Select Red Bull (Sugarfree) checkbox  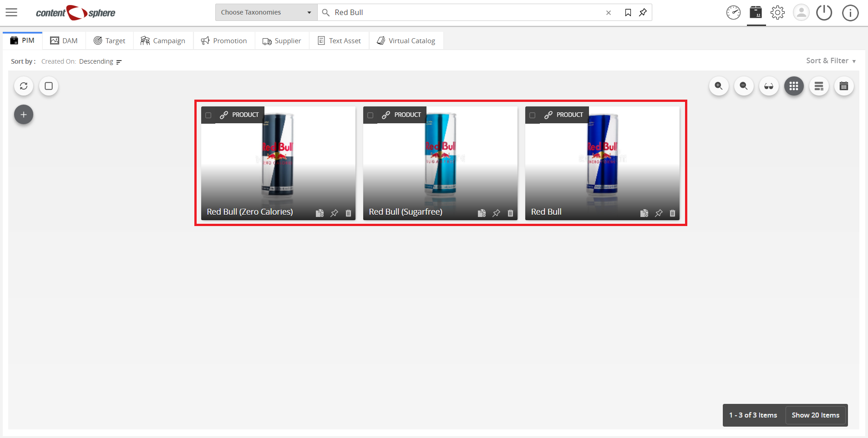click(x=371, y=115)
